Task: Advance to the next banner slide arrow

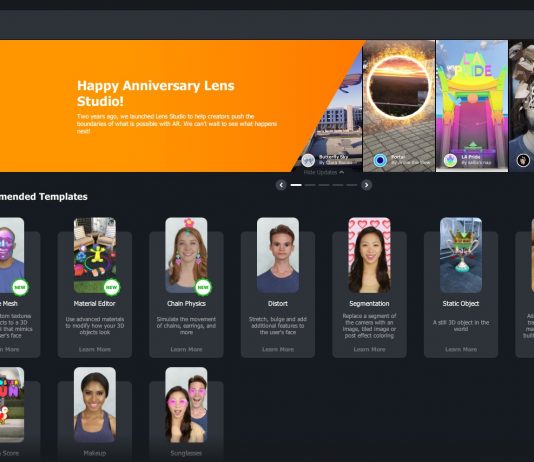Action: click(366, 185)
